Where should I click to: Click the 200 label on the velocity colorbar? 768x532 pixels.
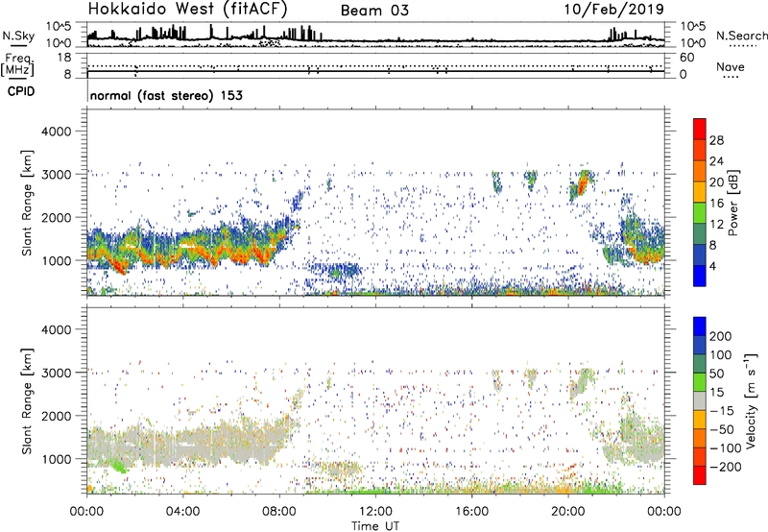tap(720, 336)
